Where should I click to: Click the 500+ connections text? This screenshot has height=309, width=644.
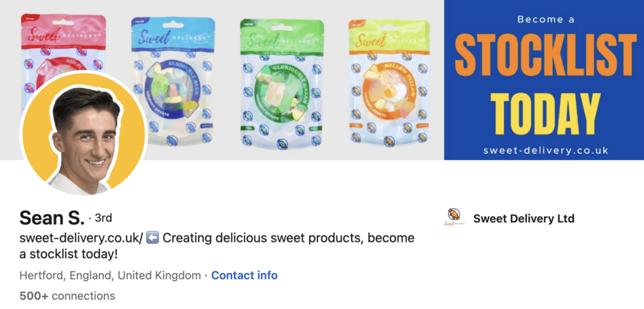point(67,296)
